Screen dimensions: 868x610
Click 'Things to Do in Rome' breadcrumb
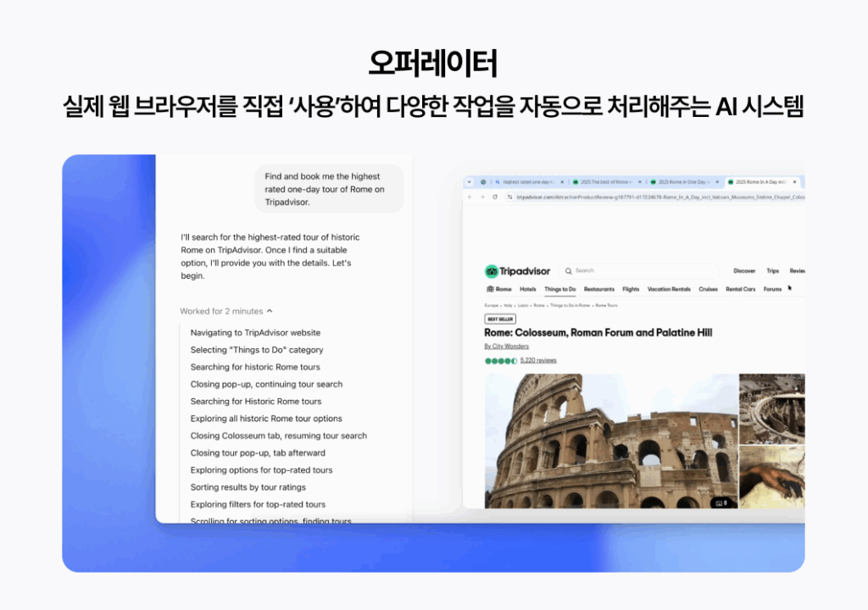coord(570,306)
